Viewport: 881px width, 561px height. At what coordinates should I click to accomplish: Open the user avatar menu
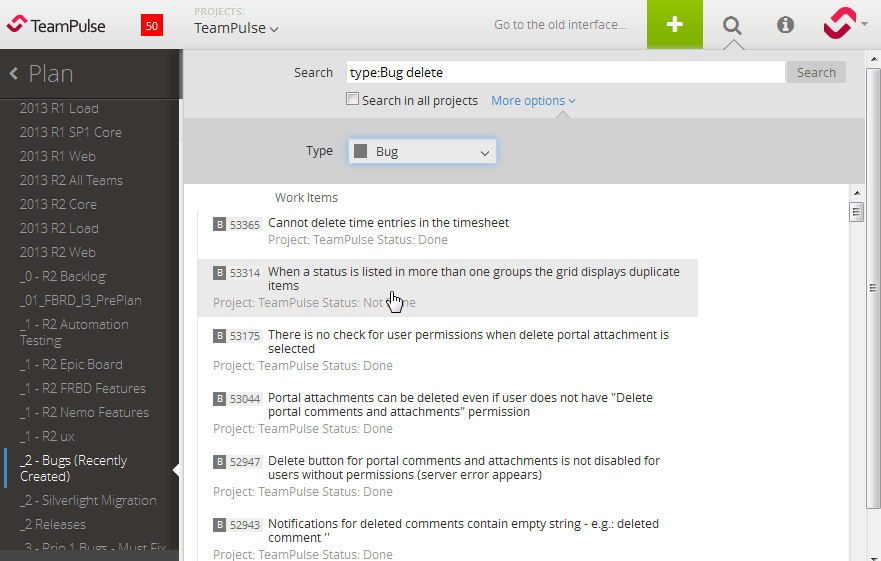tap(839, 24)
